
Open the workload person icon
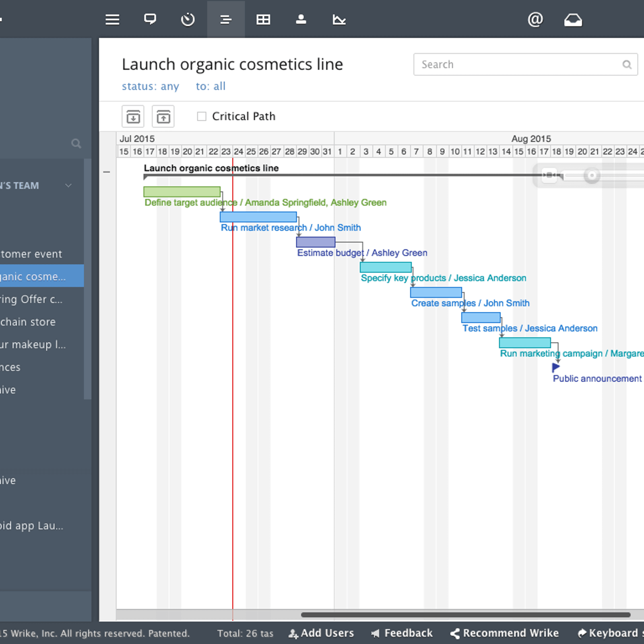pos(301,19)
